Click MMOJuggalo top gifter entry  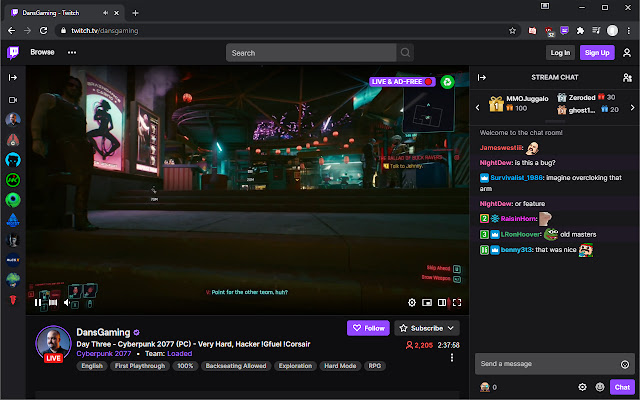click(x=518, y=103)
